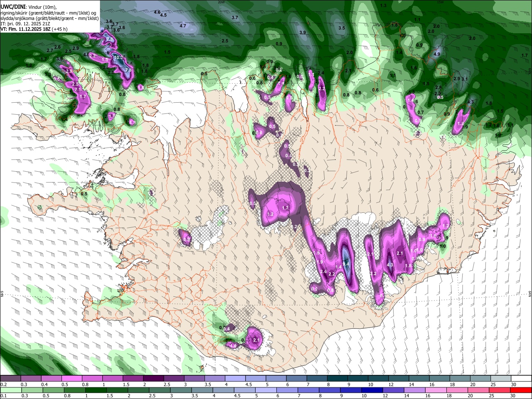Viewport: 532px width, 399px height.
Task: Click the 4.7 precipitation value on the map
Action: 183,26
